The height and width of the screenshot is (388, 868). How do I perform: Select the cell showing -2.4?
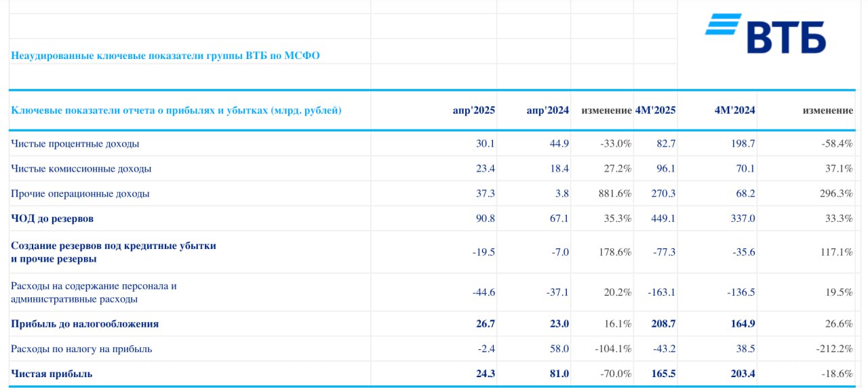pyautogui.click(x=486, y=349)
